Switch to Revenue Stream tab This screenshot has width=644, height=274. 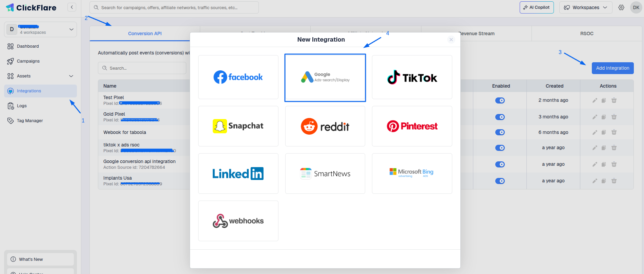point(476,33)
